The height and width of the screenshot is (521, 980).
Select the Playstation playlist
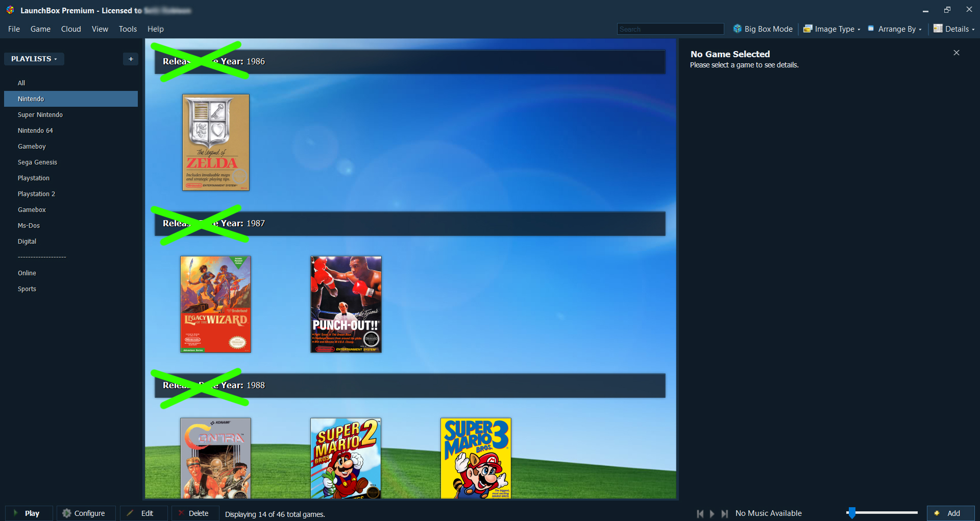[x=71, y=178]
